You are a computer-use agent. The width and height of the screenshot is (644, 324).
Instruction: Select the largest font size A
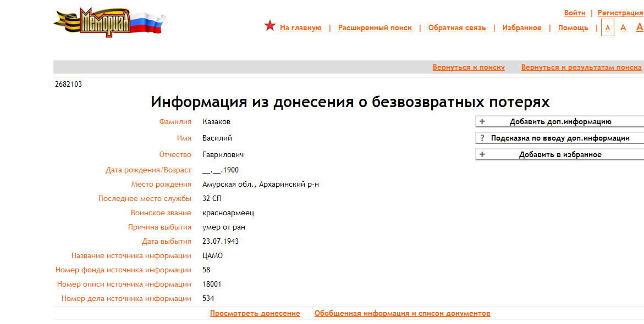tap(640, 27)
